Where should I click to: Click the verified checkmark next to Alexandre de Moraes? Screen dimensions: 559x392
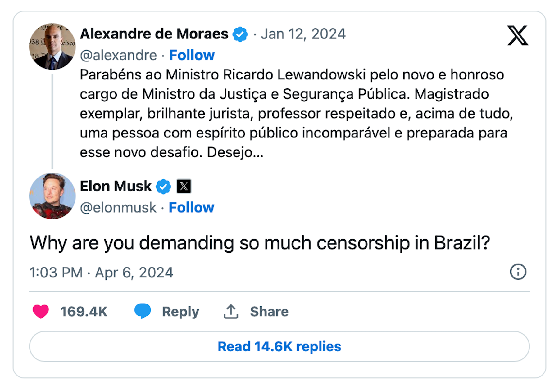[240, 34]
